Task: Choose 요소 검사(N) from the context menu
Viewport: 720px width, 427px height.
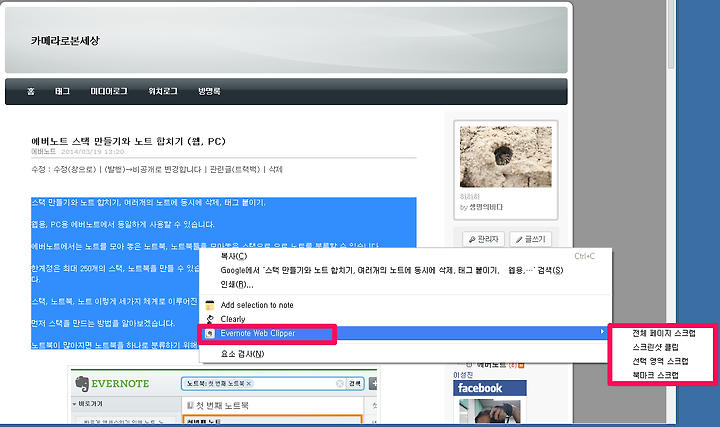Action: pos(405,354)
